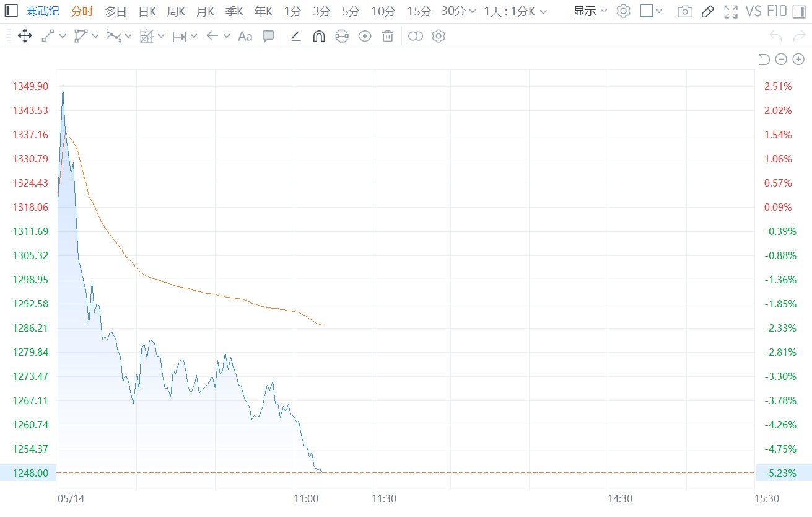Add a comment bubble annotation
The height and width of the screenshot is (517, 812).
point(268,36)
